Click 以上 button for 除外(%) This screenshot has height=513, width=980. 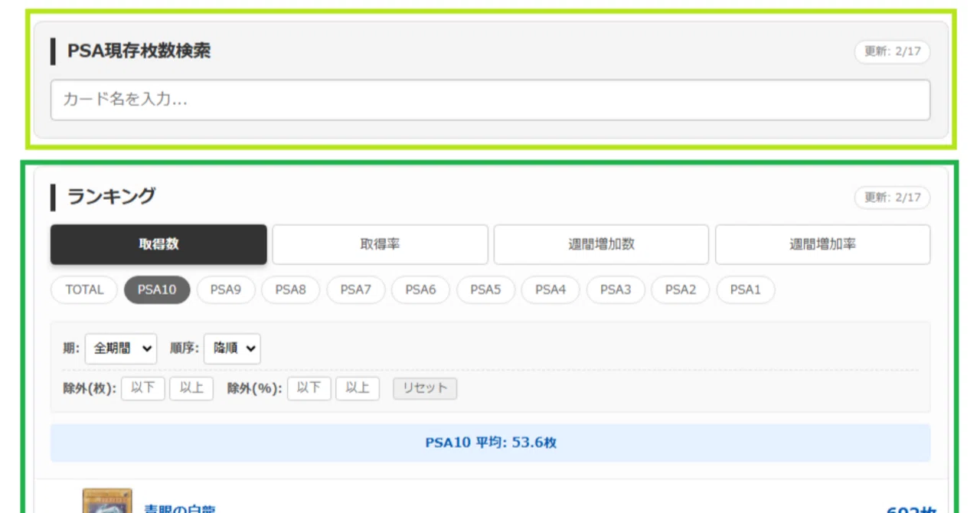click(x=358, y=388)
